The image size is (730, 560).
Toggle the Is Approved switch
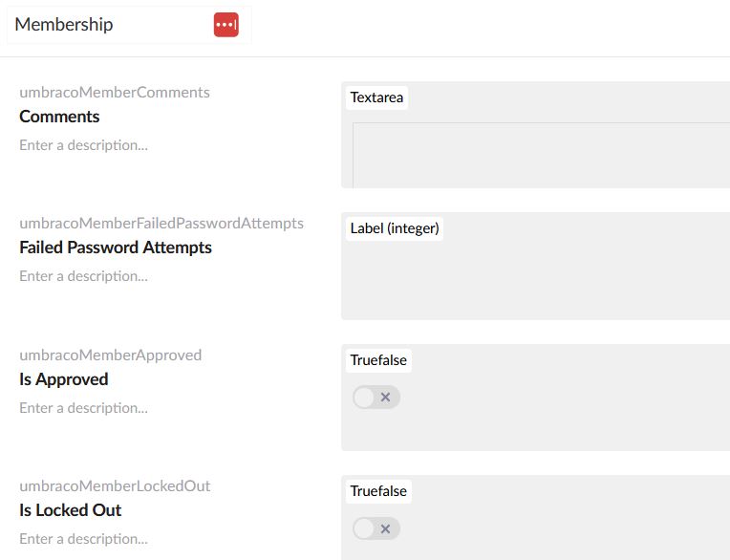(x=376, y=398)
